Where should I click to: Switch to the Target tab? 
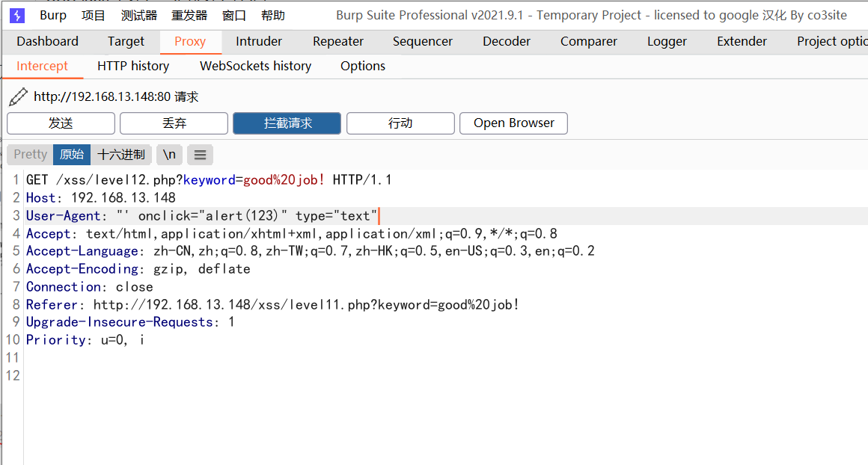click(126, 41)
